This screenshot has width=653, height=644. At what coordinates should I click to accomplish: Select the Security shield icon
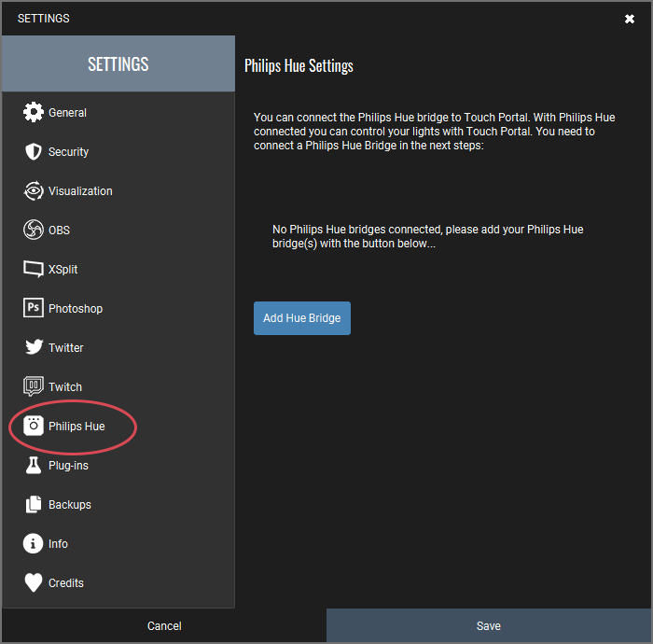[x=34, y=152]
